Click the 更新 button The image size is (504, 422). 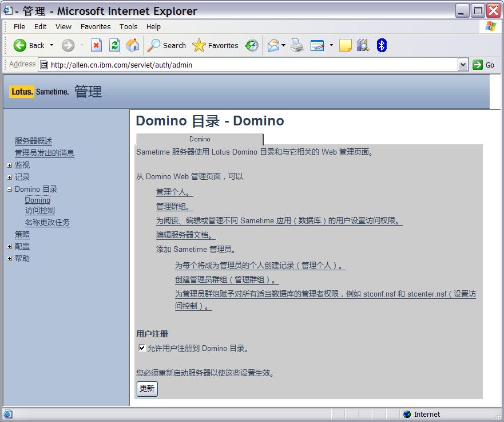[147, 389]
